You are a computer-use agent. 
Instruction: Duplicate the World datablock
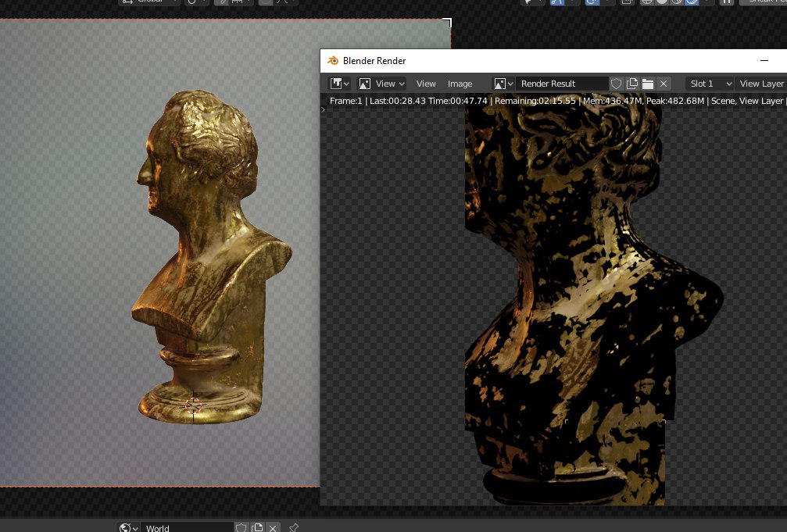pos(257,528)
